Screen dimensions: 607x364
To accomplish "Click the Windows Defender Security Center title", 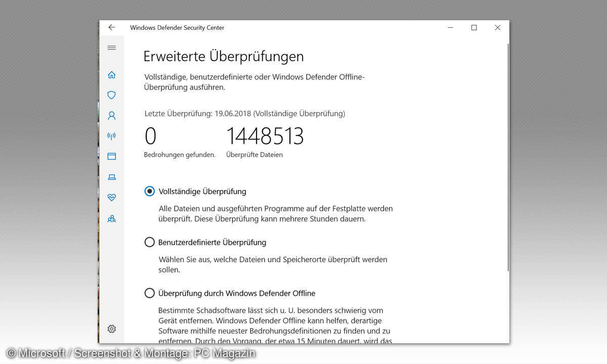I will (x=177, y=28).
